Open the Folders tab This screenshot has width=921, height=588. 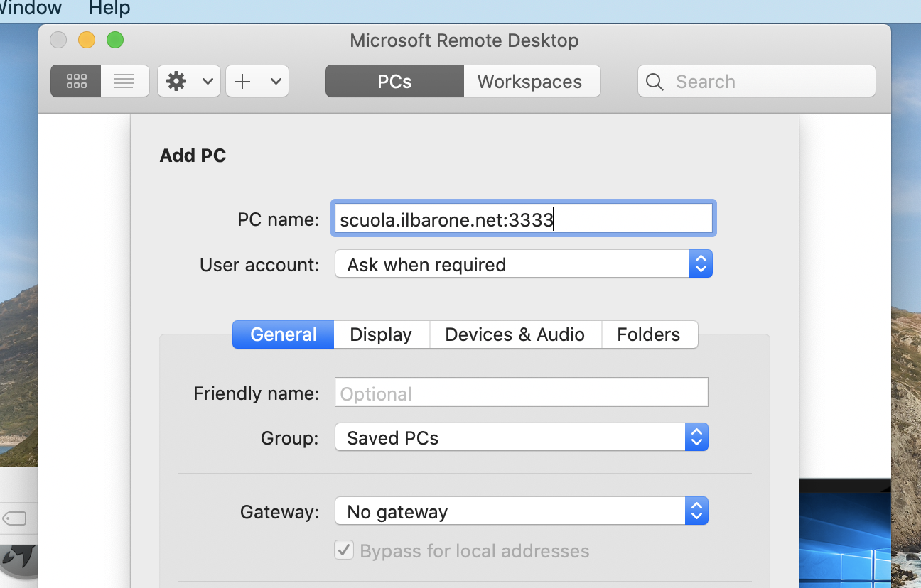(649, 334)
